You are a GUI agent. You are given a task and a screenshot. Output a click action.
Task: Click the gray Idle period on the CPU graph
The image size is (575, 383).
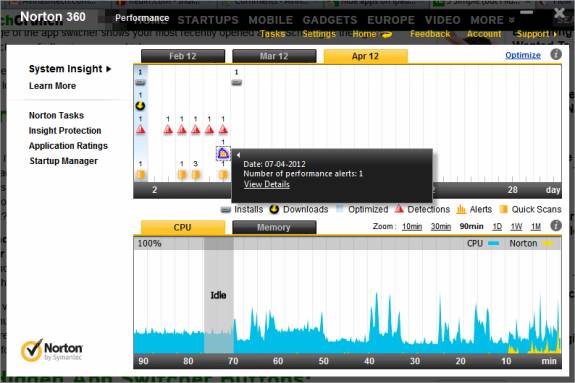(x=219, y=295)
